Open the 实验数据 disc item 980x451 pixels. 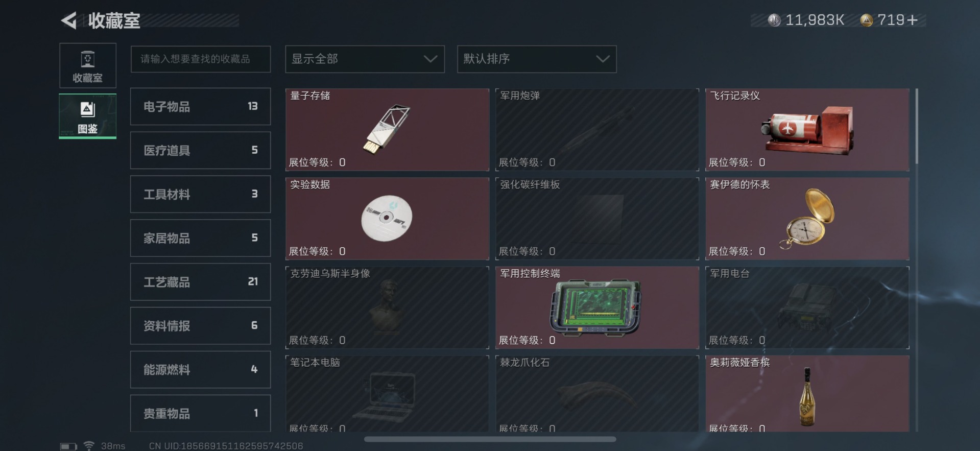387,219
